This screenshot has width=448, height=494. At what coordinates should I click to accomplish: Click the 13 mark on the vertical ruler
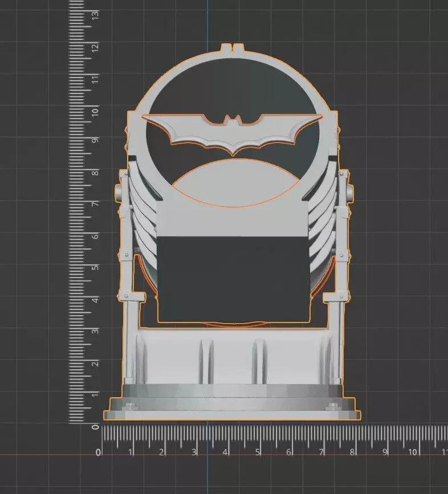pos(95,15)
